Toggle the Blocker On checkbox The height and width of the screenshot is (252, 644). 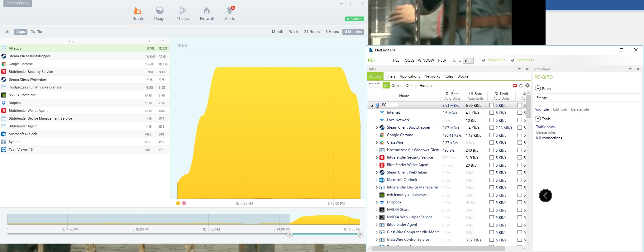[x=484, y=60]
